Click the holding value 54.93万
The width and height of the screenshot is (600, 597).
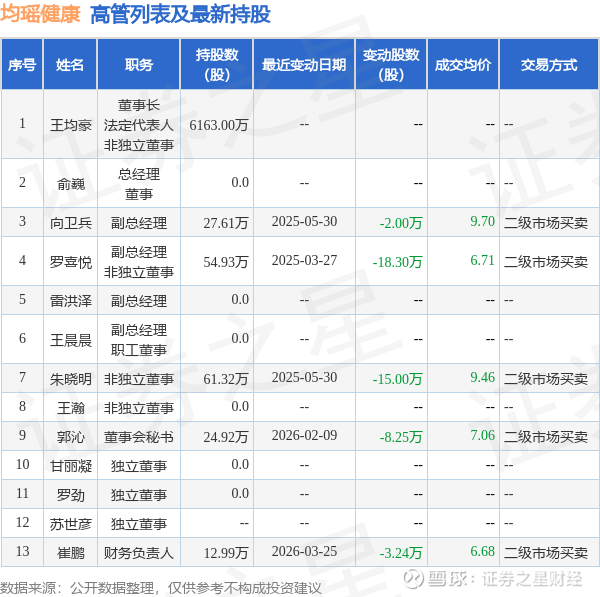pyautogui.click(x=226, y=261)
